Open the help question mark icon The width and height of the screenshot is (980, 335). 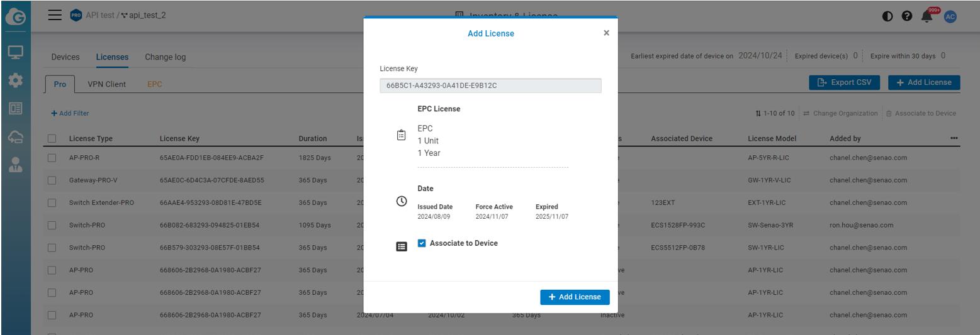tap(907, 16)
